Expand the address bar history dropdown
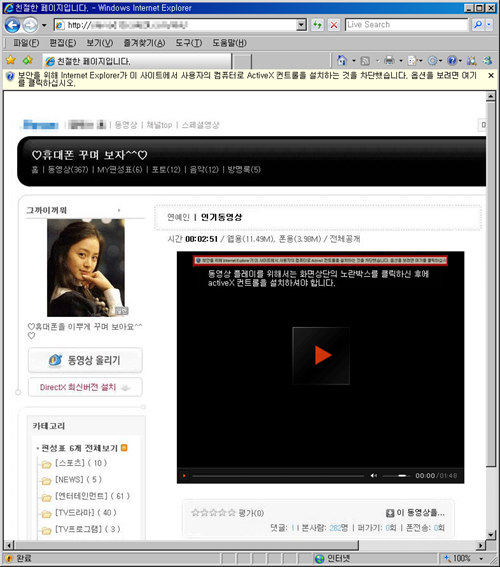Screen dimensions: 500x567 302,25
